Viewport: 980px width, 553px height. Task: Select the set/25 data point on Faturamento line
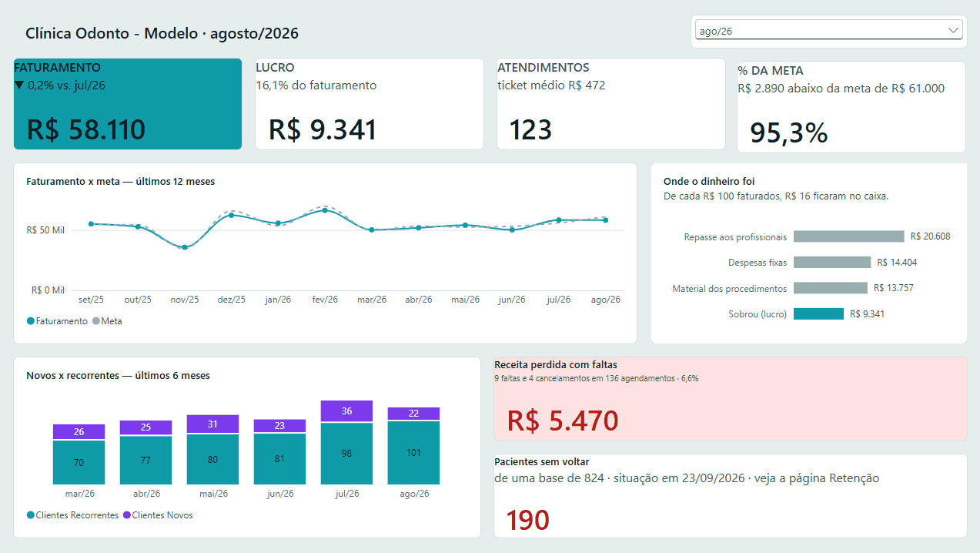(91, 224)
